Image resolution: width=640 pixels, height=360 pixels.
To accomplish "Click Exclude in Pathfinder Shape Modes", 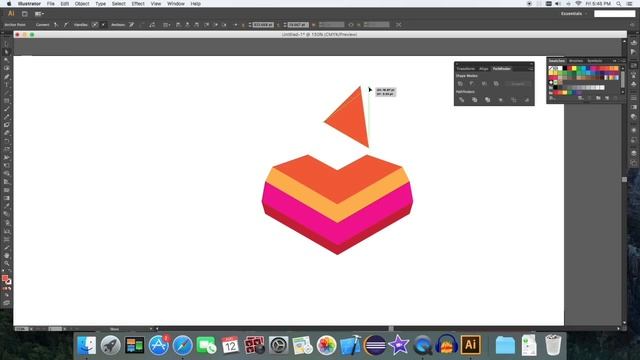I will (x=496, y=84).
